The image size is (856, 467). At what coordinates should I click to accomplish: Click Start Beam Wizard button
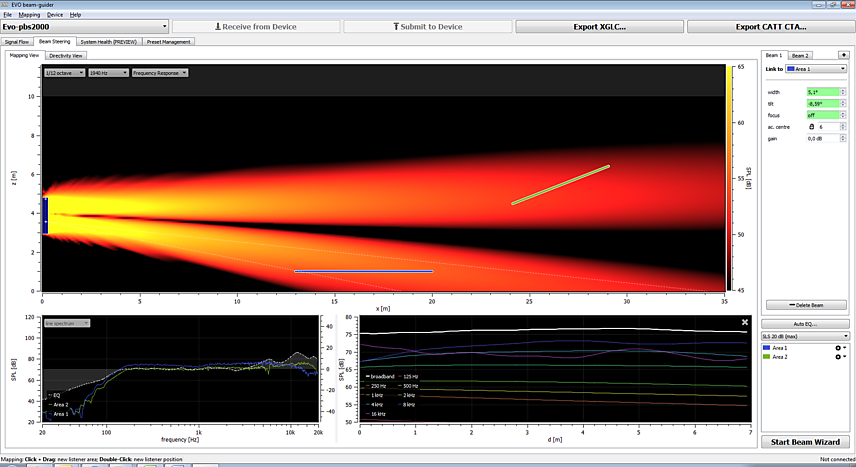tap(805, 442)
